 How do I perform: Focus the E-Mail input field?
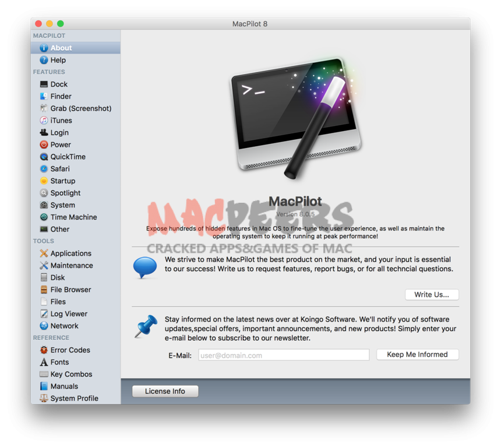[x=284, y=355]
